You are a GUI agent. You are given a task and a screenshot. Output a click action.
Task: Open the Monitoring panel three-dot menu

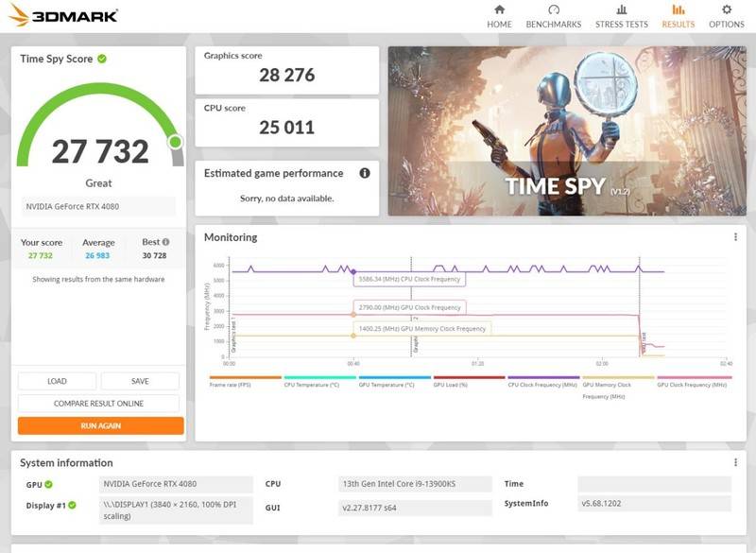[735, 236]
